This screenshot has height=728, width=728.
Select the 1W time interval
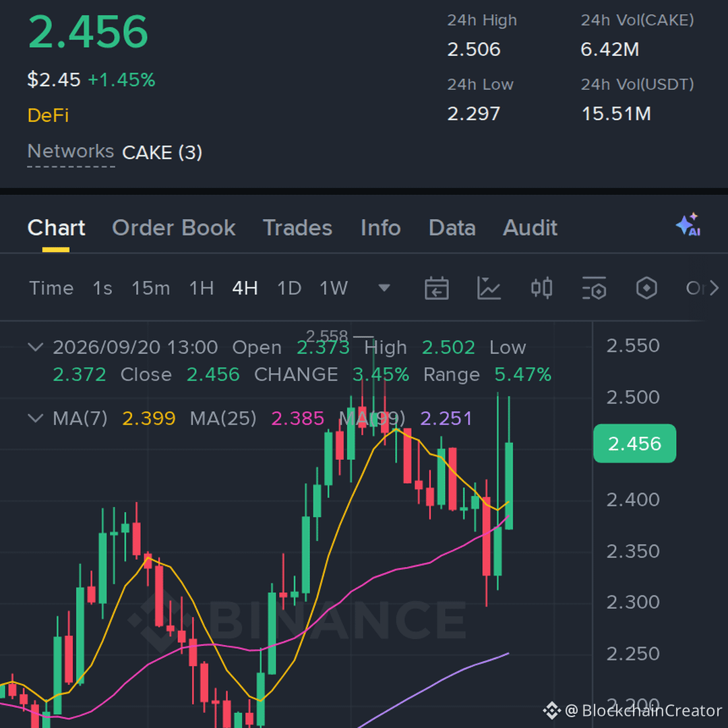point(334,289)
